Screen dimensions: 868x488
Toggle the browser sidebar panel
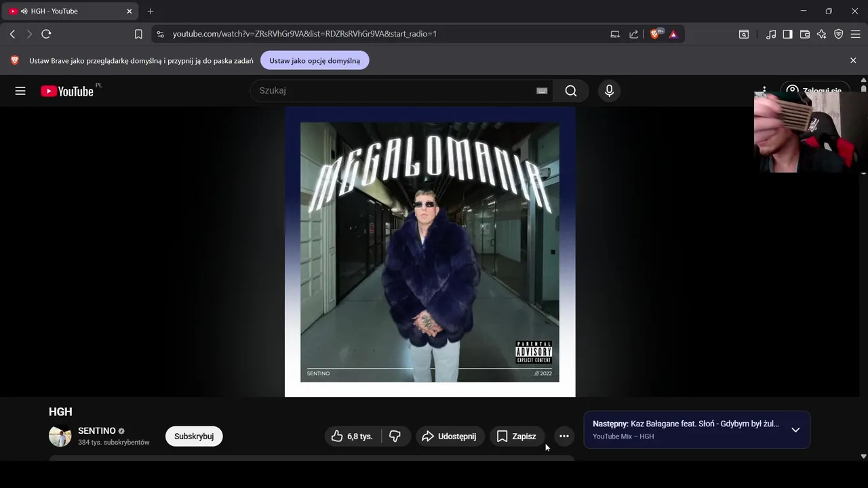click(x=787, y=34)
